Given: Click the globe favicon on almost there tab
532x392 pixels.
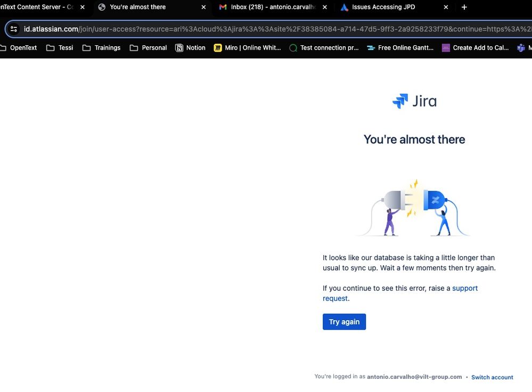Looking at the screenshot, I should click(x=102, y=7).
